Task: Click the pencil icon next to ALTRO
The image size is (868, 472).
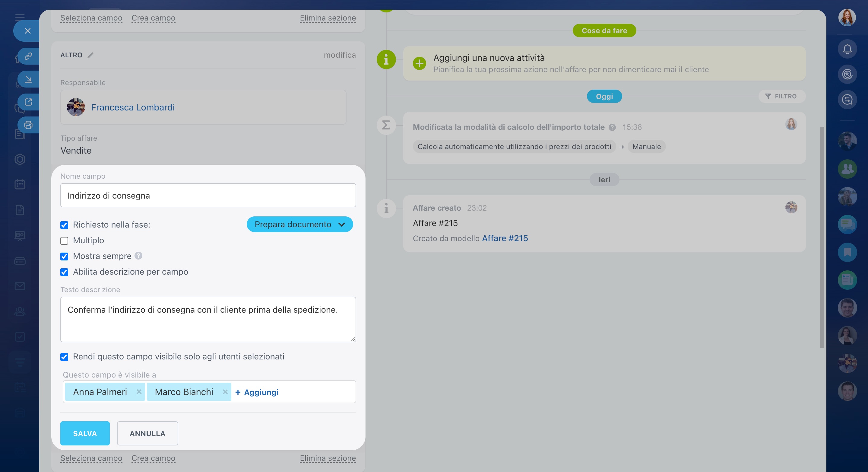Action: (x=90, y=55)
